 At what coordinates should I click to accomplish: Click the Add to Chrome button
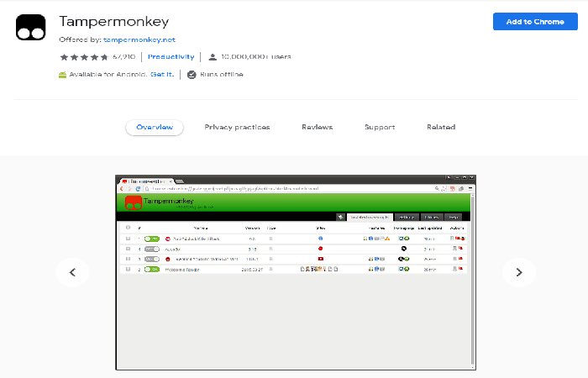[x=535, y=21]
